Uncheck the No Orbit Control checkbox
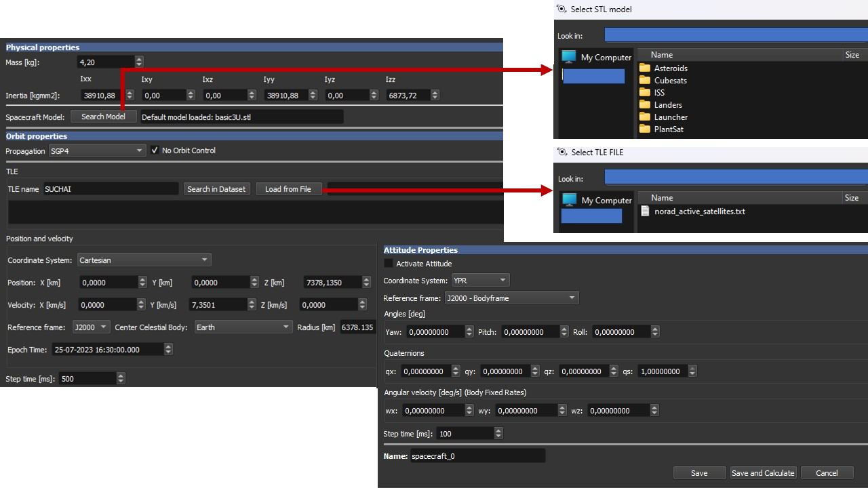868x488 pixels. (155, 150)
